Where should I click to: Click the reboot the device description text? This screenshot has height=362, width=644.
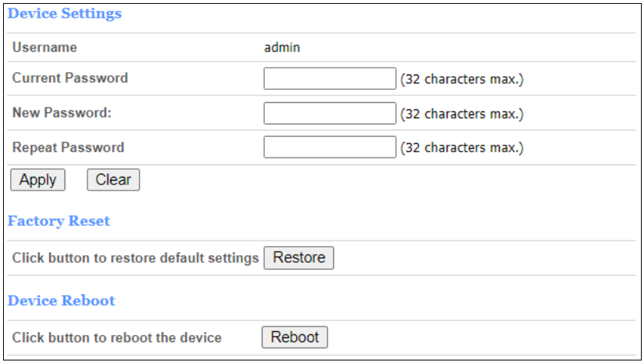coord(117,338)
